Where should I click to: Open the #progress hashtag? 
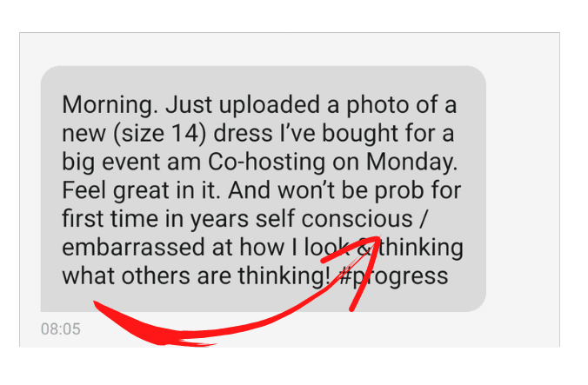393,276
